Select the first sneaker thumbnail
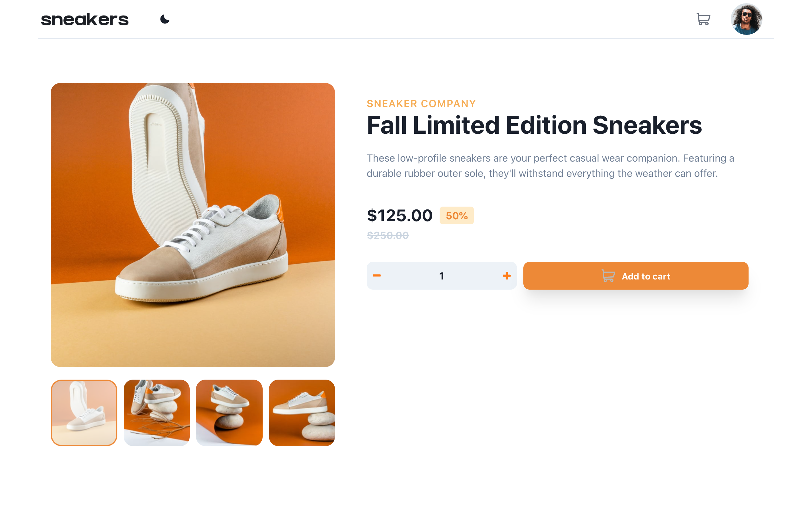 point(84,413)
